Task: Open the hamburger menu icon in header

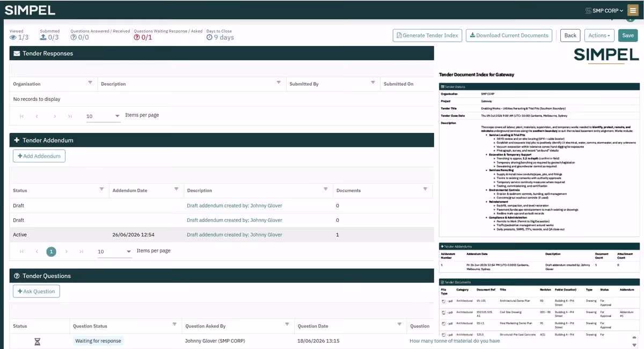Action: click(633, 10)
